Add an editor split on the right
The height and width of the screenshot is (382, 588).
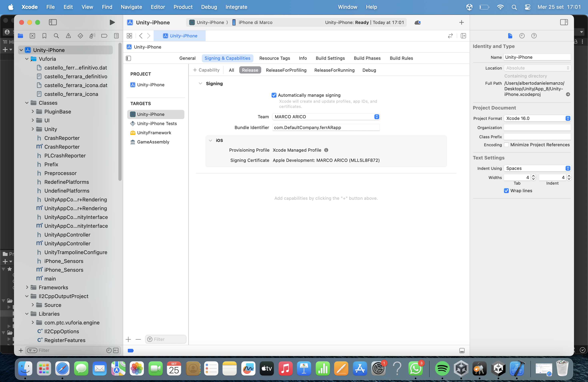pos(463,36)
